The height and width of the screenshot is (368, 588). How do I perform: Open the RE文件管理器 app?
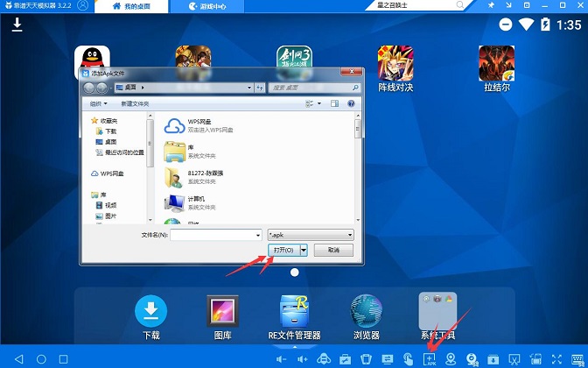[295, 317]
